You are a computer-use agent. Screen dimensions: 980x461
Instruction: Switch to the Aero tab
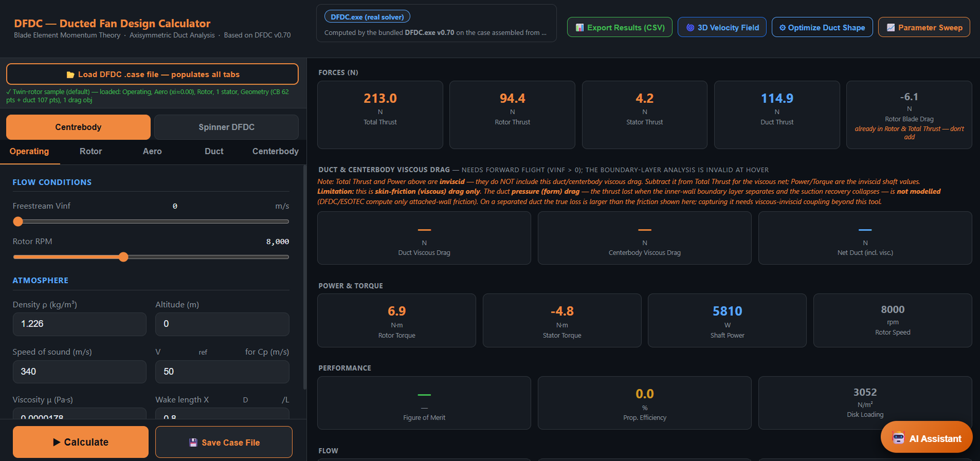(x=153, y=151)
